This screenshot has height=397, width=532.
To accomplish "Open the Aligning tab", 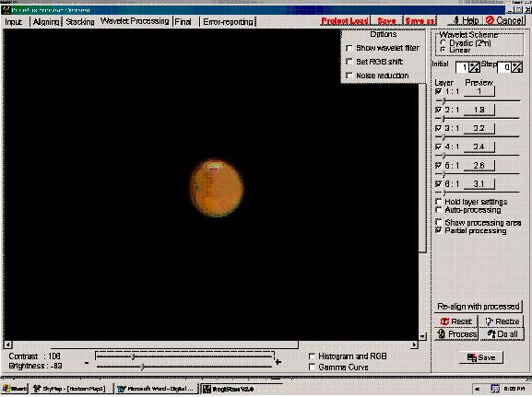I will pyautogui.click(x=46, y=22).
